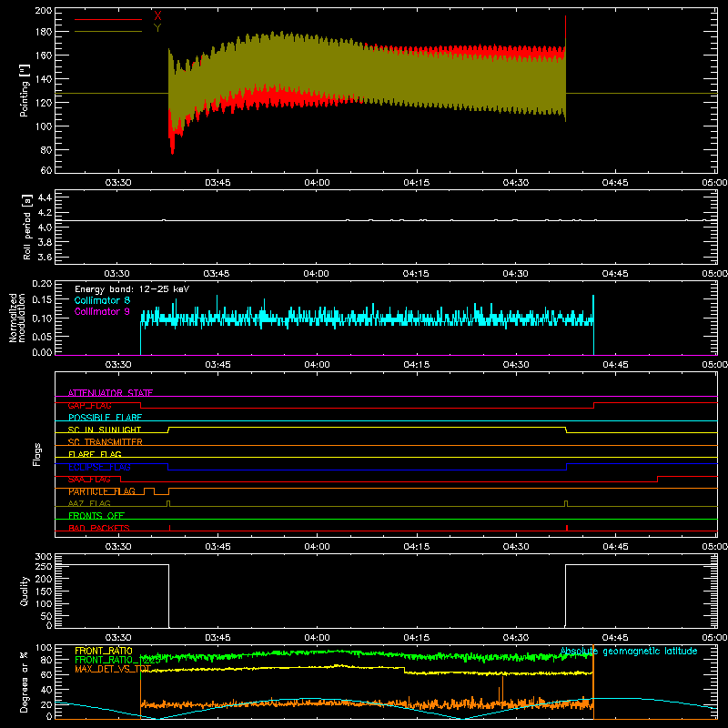Click the Quality axis title
Screen dimensions: 728x728
25,591
